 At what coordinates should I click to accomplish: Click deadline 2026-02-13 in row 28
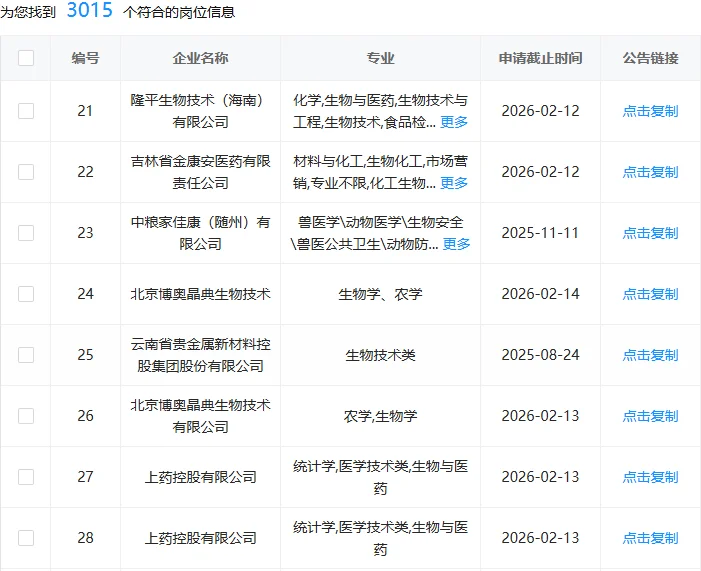coord(541,538)
